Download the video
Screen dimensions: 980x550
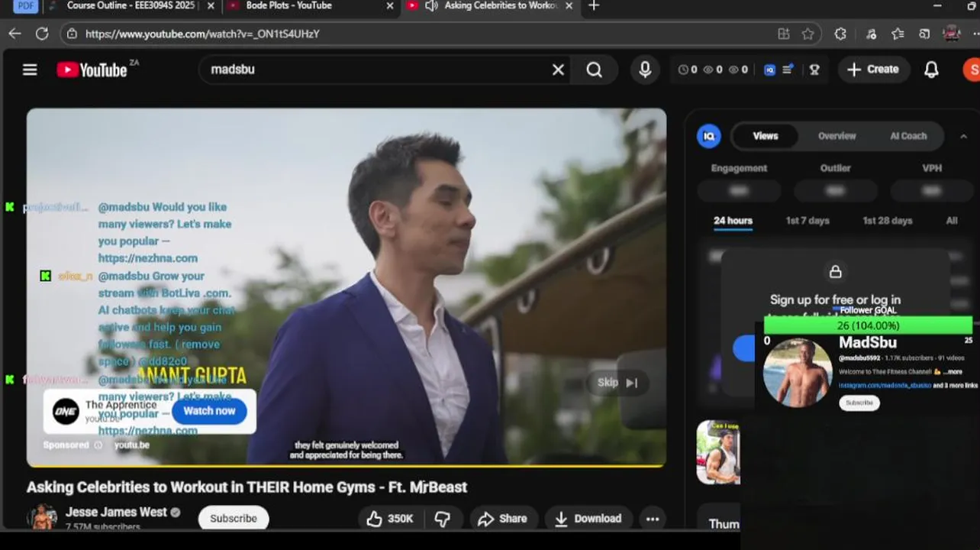(588, 519)
